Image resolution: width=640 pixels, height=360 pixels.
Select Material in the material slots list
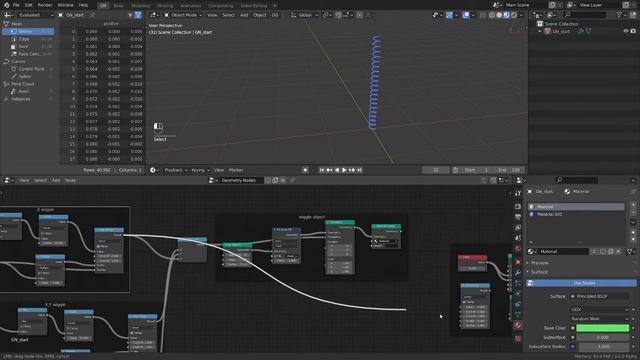(x=576, y=207)
